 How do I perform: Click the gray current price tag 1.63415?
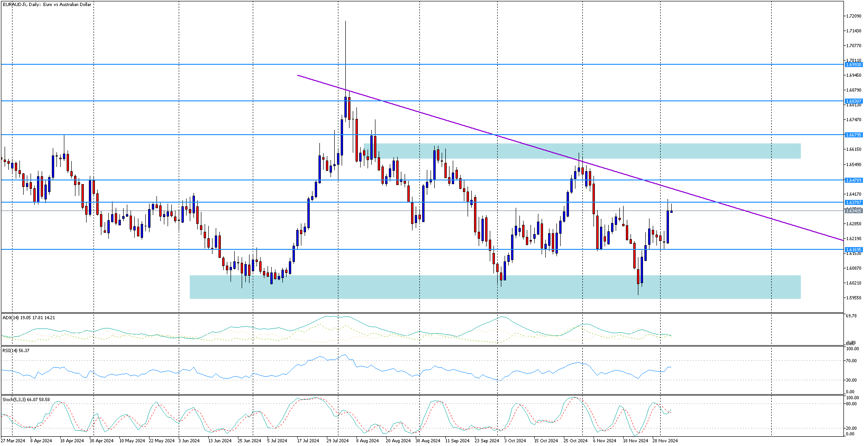point(853,211)
